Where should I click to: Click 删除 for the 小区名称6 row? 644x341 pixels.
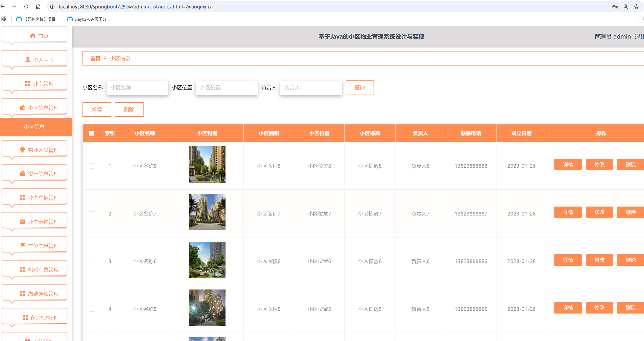631,260
